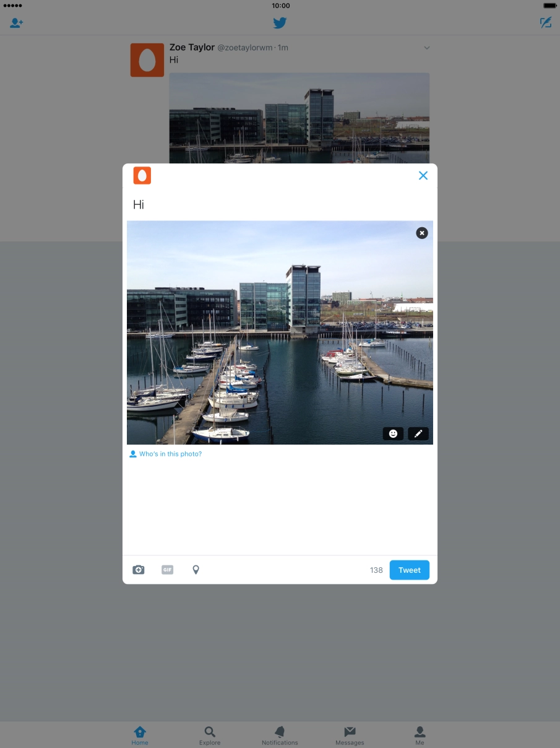Open the photo markup pencil icon
This screenshot has width=560, height=748.
(418, 433)
